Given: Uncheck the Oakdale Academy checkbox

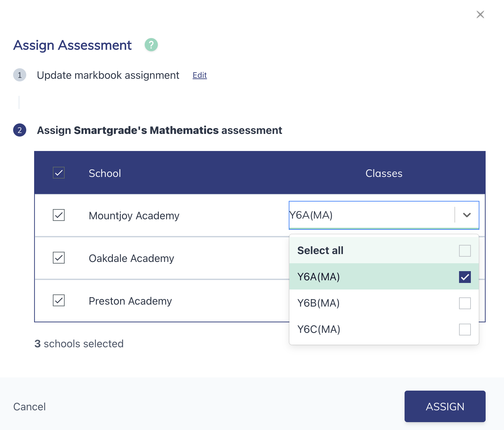Looking at the screenshot, I should (59, 258).
